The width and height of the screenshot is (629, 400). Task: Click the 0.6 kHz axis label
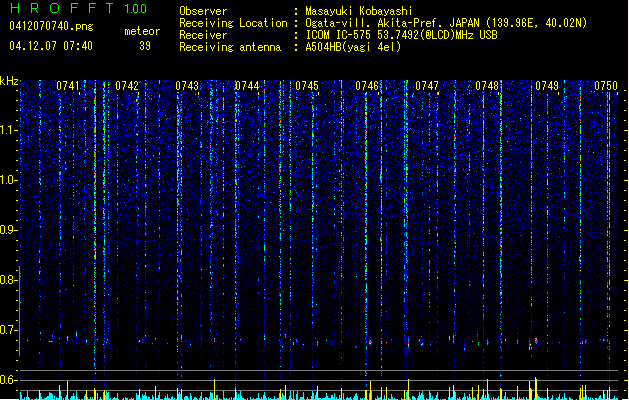tap(8, 380)
